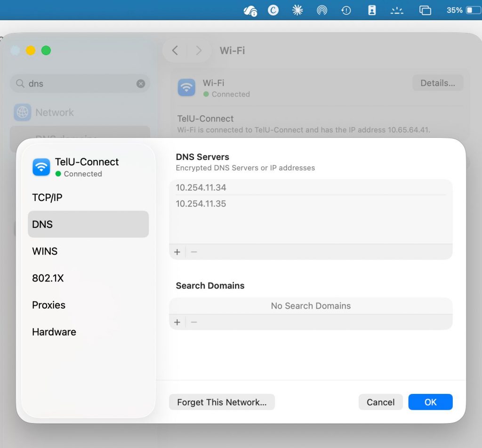Click the cloud status icon in menu bar
Screen dimensions: 482x448
pyautogui.click(x=250, y=11)
